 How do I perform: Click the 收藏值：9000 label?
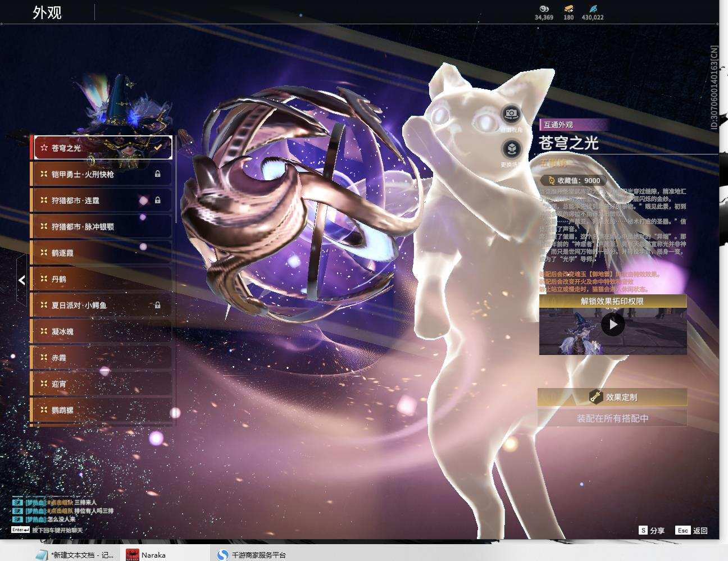click(x=579, y=180)
